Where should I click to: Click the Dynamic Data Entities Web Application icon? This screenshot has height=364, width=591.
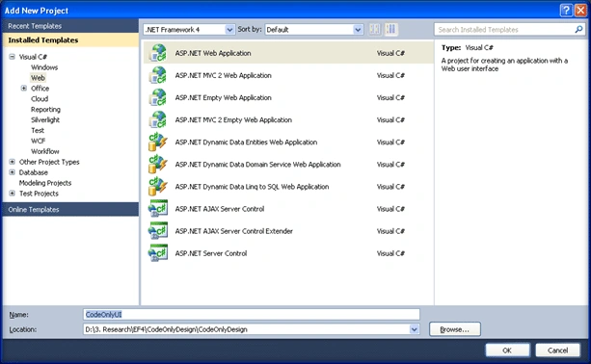[158, 142]
